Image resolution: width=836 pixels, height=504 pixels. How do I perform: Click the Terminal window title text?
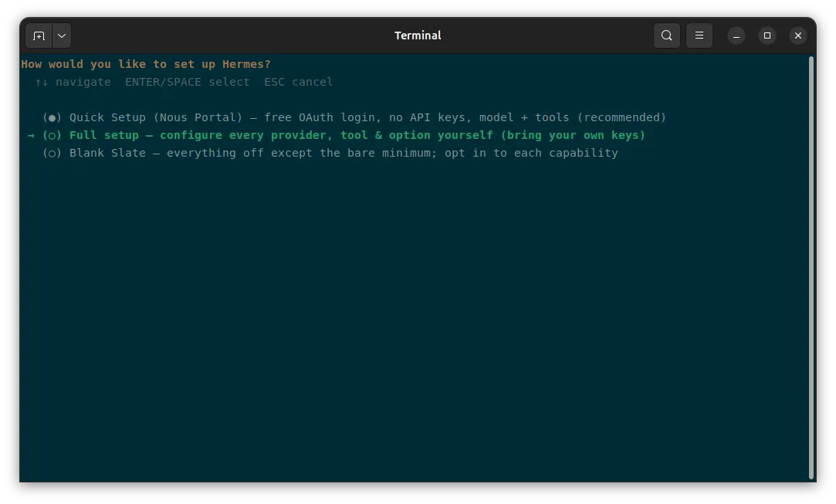click(418, 36)
